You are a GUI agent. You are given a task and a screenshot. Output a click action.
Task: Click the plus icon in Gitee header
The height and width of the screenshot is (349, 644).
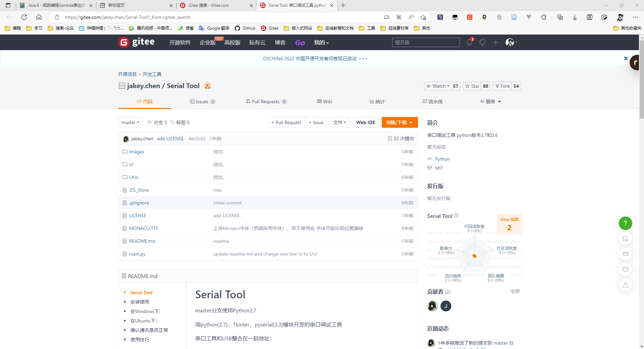(x=496, y=42)
